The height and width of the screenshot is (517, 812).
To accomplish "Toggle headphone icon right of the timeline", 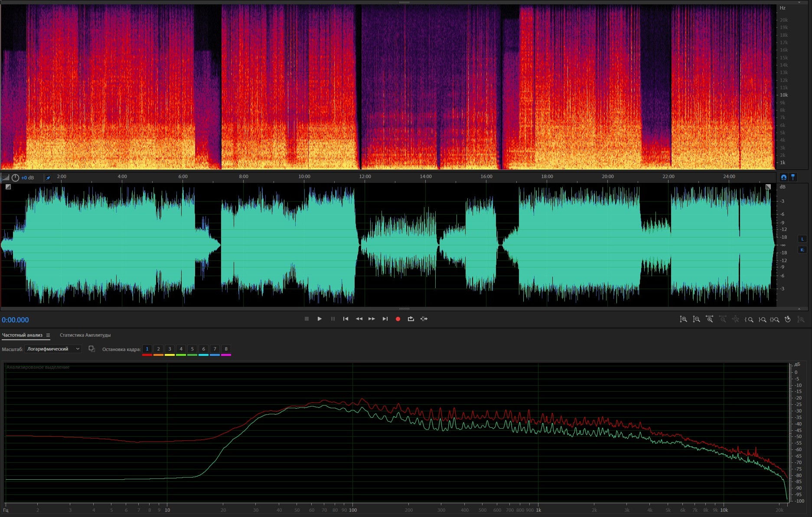I will click(783, 177).
